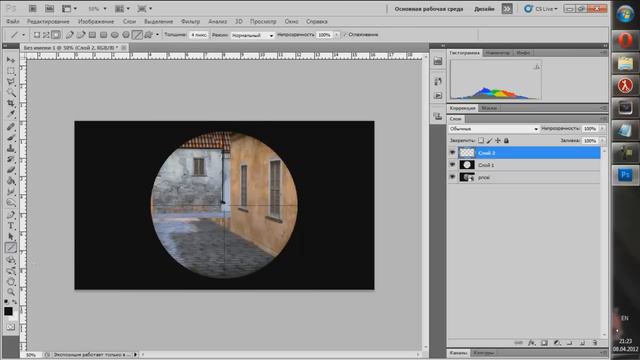
Task: Select Shape layers mode in options bar
Action: [x=37, y=35]
